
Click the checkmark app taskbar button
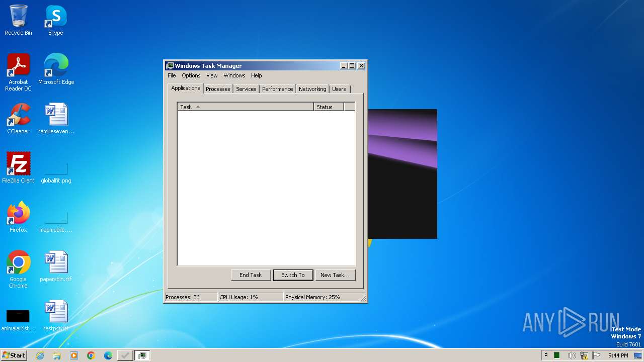[x=125, y=355]
